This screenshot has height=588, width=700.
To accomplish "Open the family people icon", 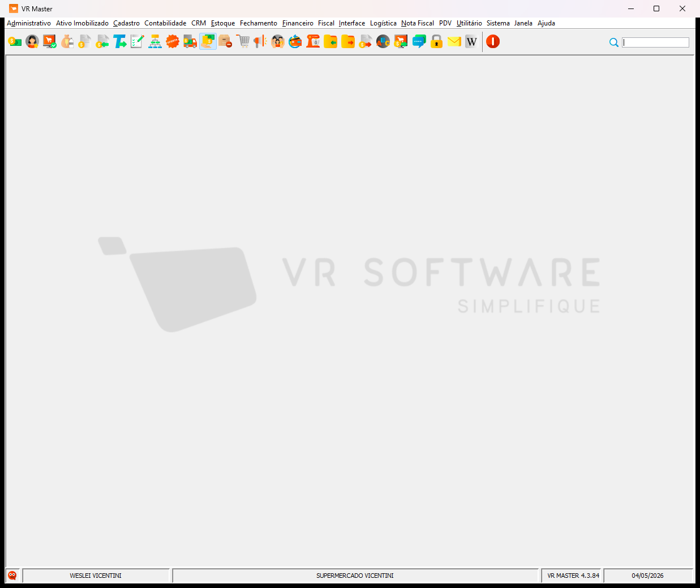I will (278, 41).
